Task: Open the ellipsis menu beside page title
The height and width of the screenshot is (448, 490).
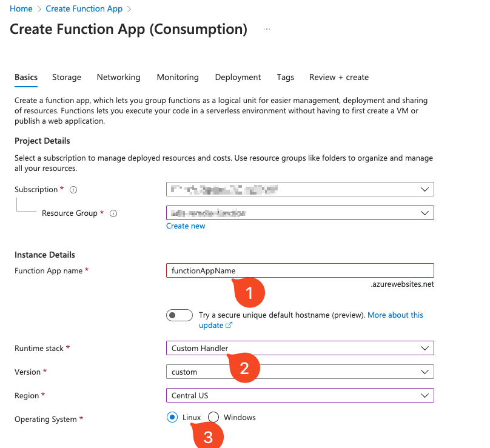Action: point(267,29)
